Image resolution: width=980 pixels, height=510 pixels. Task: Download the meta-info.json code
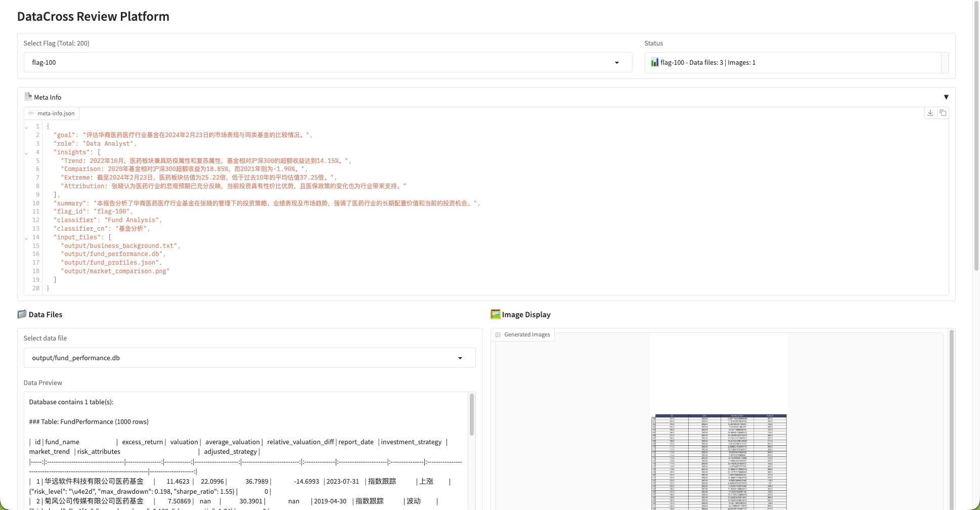tap(930, 113)
